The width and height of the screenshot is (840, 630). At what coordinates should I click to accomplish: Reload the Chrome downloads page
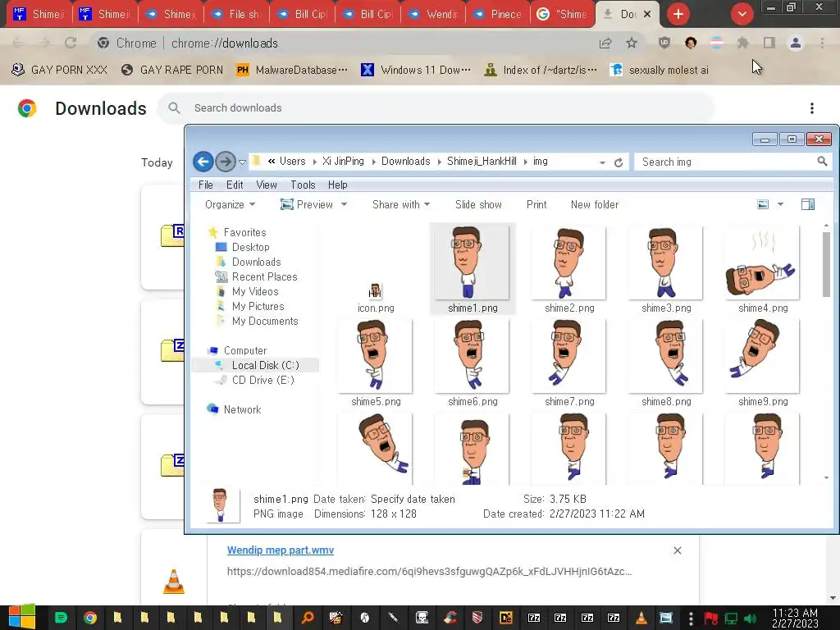[x=71, y=43]
